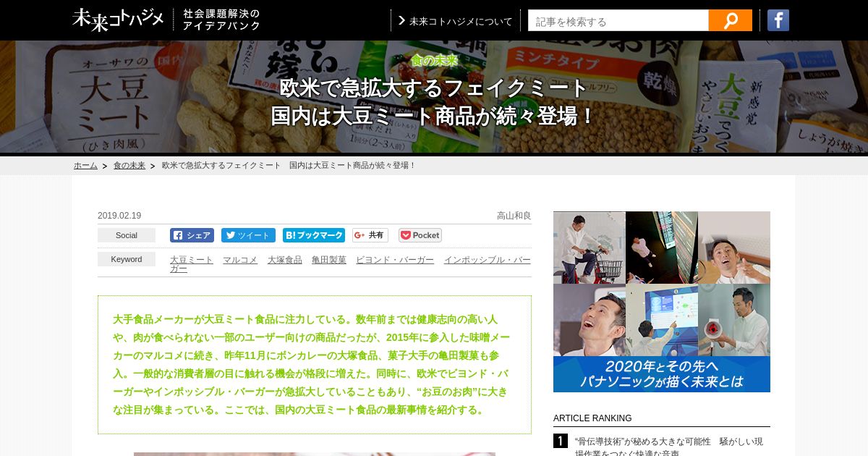868x456 pixels.
Task: Share article with Facebook シェア button
Action: point(192,235)
